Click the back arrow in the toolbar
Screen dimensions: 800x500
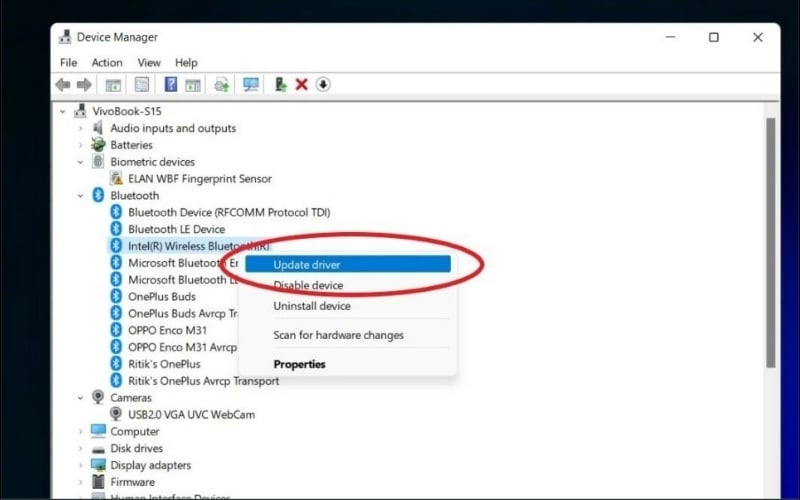63,85
